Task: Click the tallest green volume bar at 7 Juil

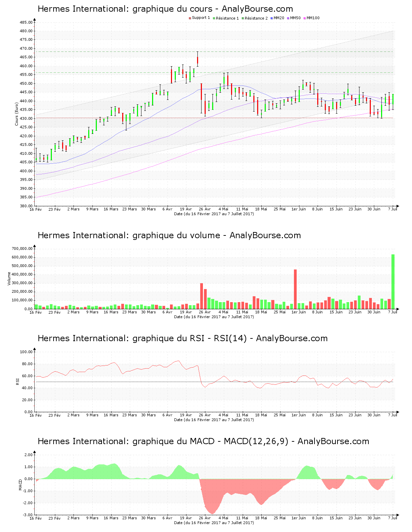Action: tap(393, 281)
